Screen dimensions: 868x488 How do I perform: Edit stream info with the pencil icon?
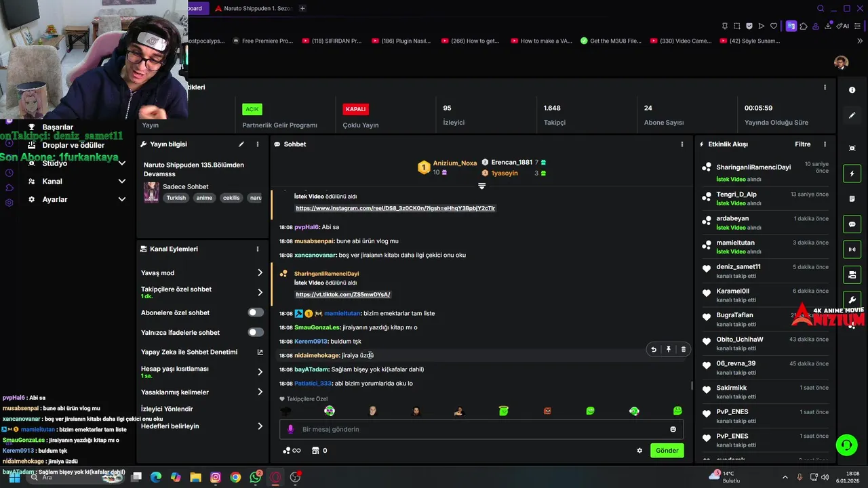(241, 144)
